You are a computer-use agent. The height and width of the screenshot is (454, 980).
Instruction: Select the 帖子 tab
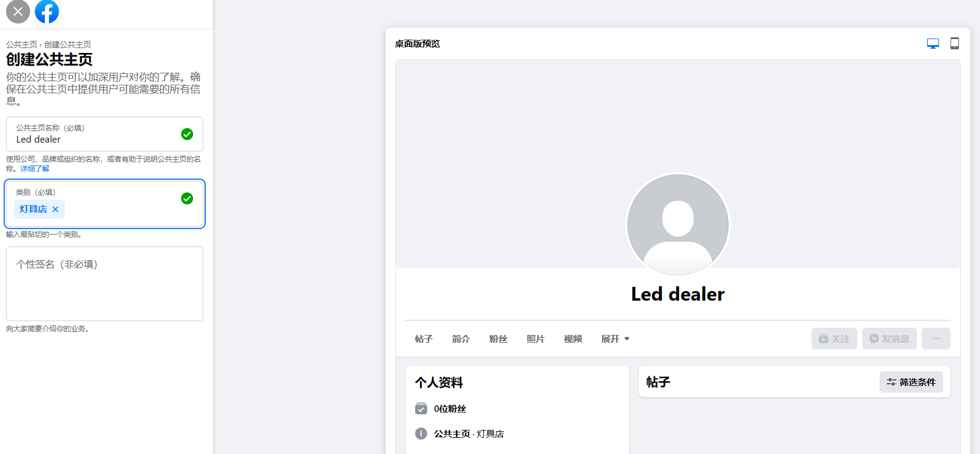[424, 339]
